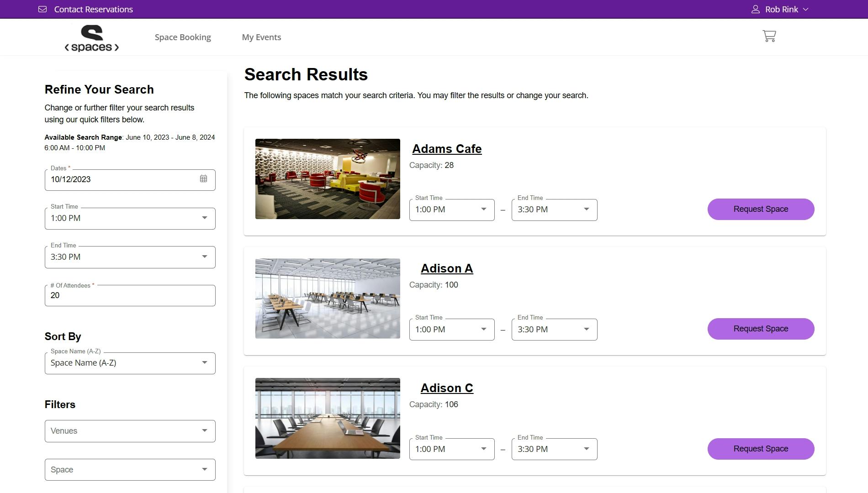Click the # Of Attendees input field

coord(130,295)
